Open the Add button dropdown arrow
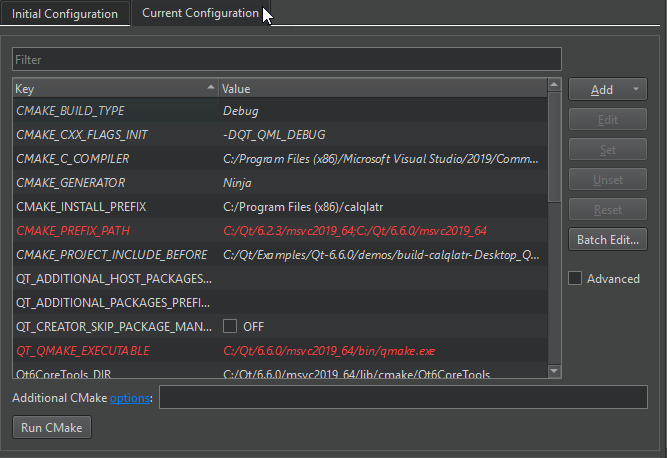The height and width of the screenshot is (458, 667). [636, 90]
